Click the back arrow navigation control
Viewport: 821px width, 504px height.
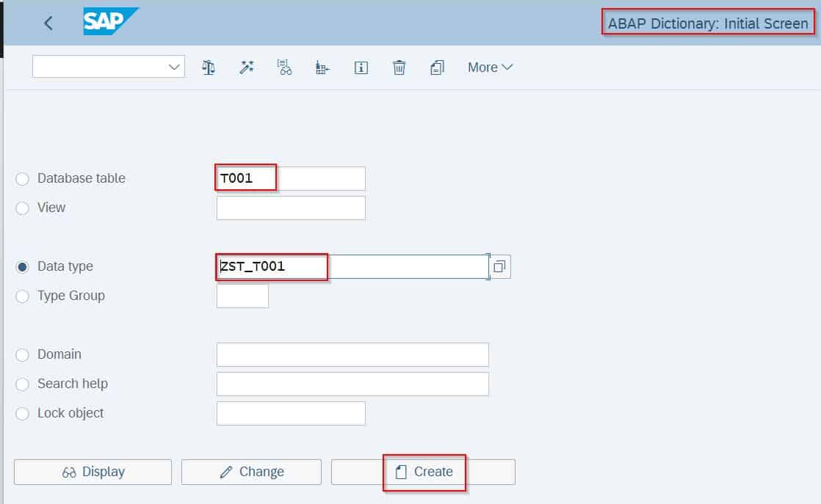(47, 23)
